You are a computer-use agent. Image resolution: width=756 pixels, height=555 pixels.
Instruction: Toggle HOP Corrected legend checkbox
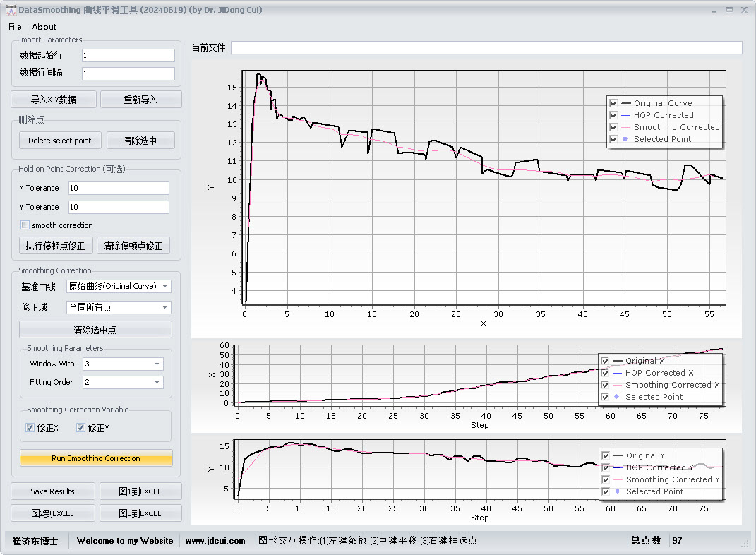[x=613, y=115]
